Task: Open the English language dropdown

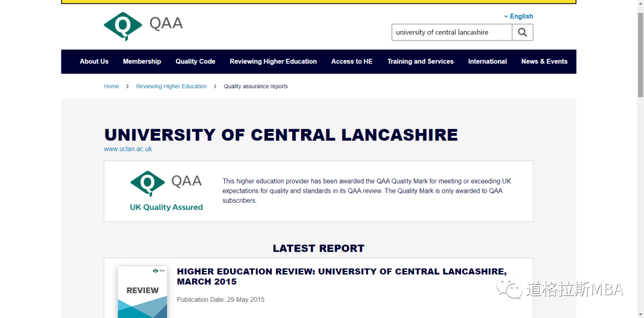Action: pos(518,16)
